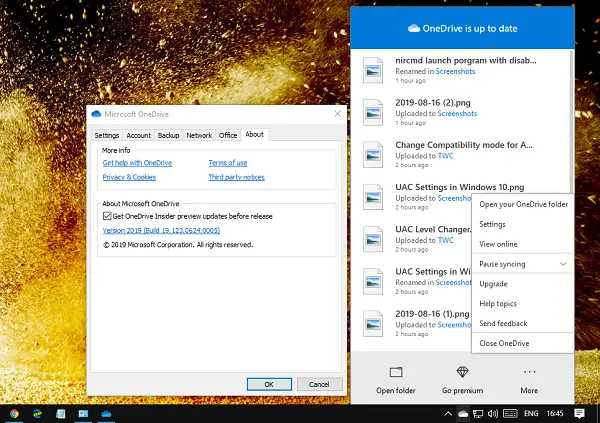The width and height of the screenshot is (600, 423).
Task: Toggle Get OneDrive Insider preview updates checkbox
Action: [x=107, y=216]
